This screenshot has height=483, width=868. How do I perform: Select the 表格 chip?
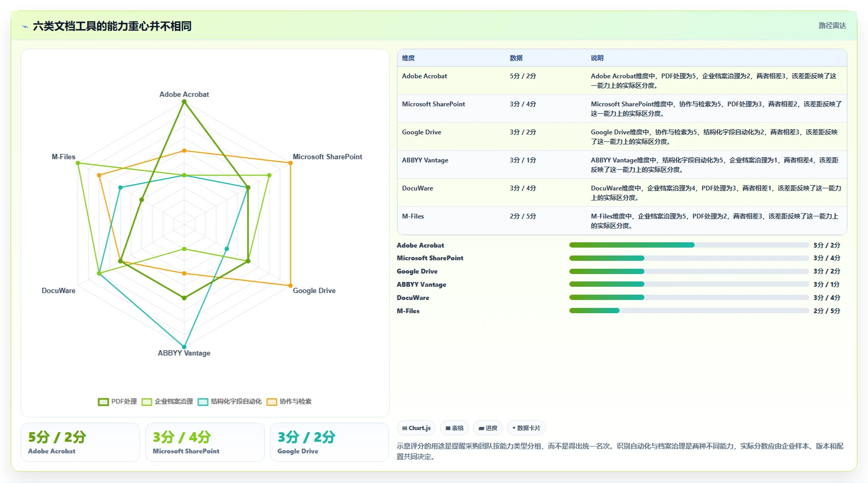coord(455,428)
